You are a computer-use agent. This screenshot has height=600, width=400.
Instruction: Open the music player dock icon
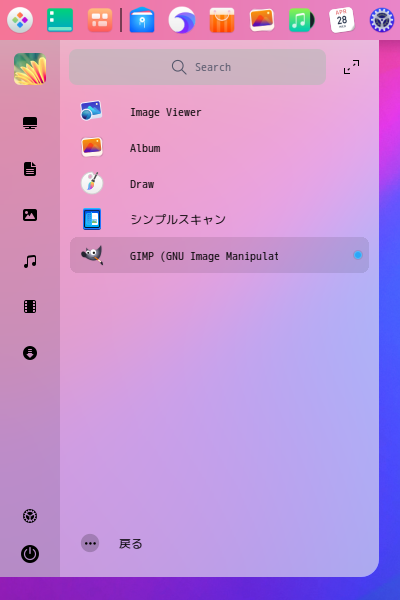tap(301, 20)
